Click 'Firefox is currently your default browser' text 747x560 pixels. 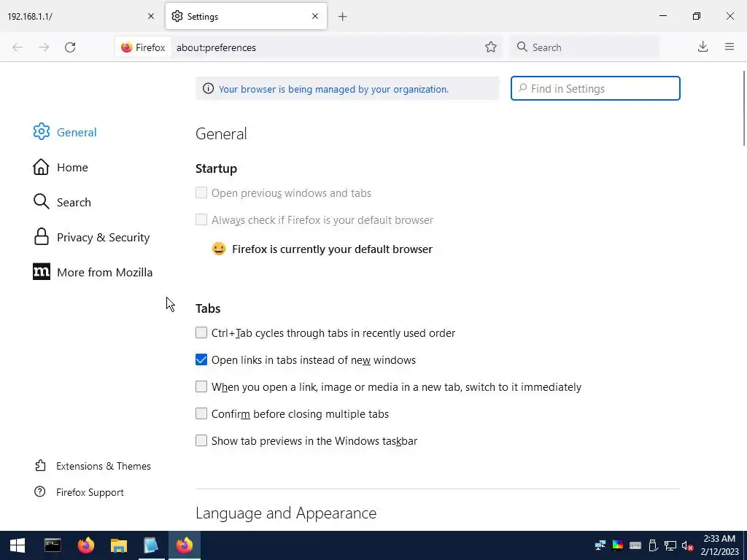click(x=332, y=249)
